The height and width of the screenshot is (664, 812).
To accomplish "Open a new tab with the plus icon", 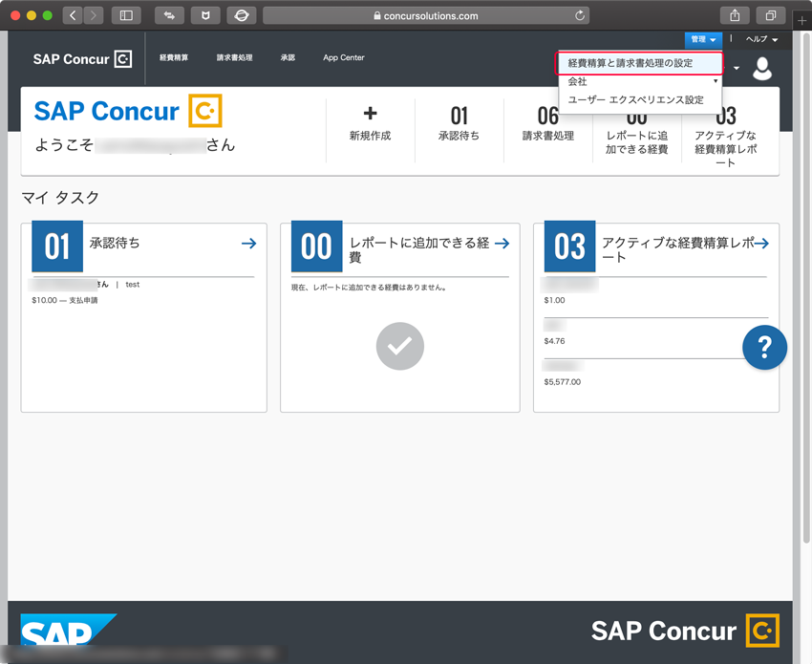I will [x=801, y=21].
